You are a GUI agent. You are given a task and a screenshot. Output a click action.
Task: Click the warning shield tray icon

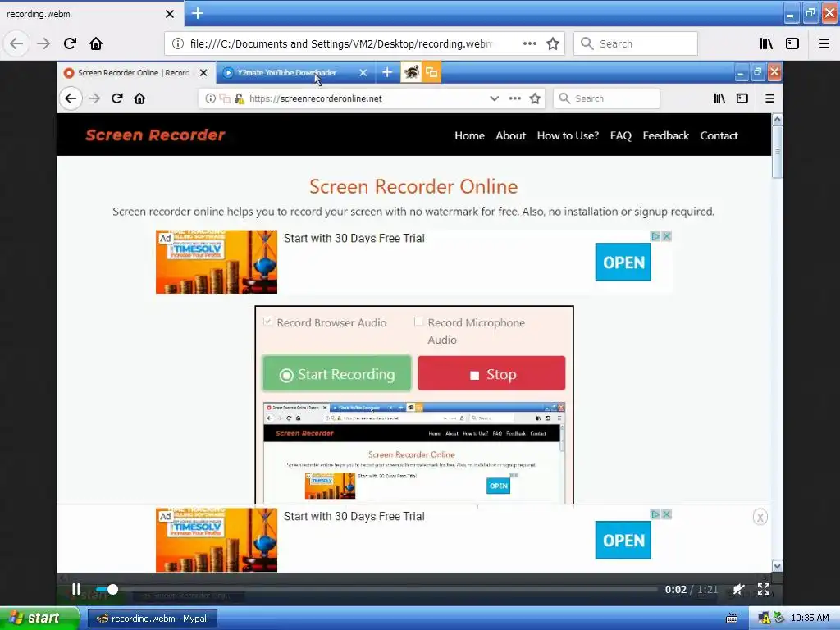coord(765,619)
